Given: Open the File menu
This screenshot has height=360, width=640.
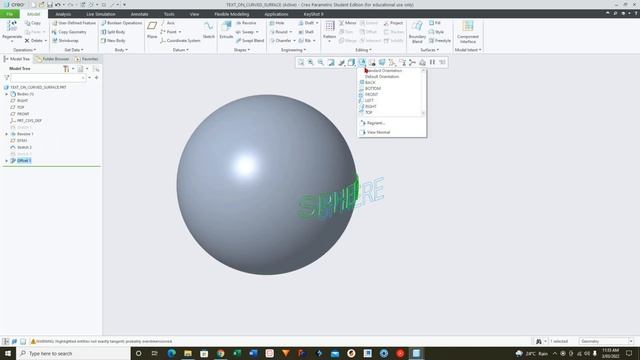Looking at the screenshot, I should [x=9, y=14].
